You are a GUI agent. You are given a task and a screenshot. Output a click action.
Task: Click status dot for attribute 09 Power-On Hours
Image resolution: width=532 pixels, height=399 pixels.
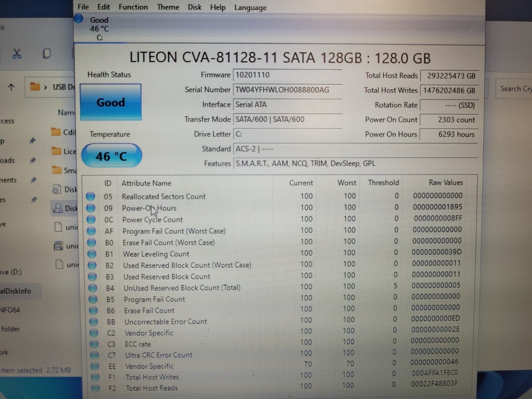(91, 208)
